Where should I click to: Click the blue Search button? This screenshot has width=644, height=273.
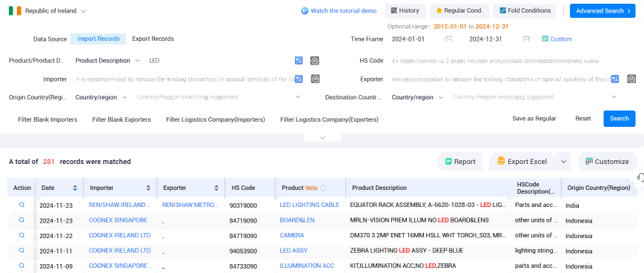pyautogui.click(x=620, y=119)
